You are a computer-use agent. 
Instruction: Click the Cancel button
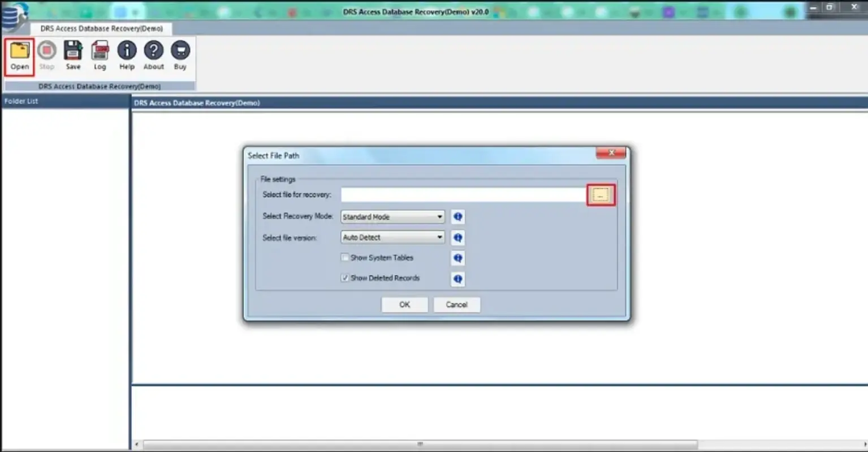point(456,305)
